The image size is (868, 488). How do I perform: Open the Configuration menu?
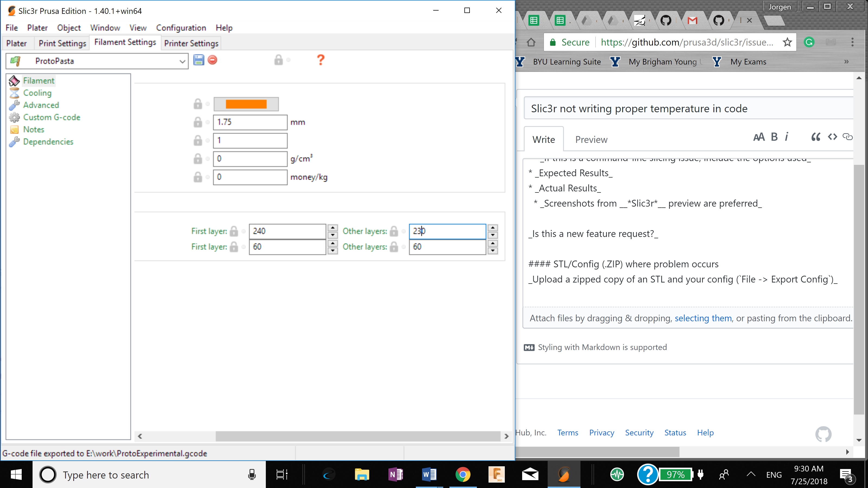coord(181,28)
